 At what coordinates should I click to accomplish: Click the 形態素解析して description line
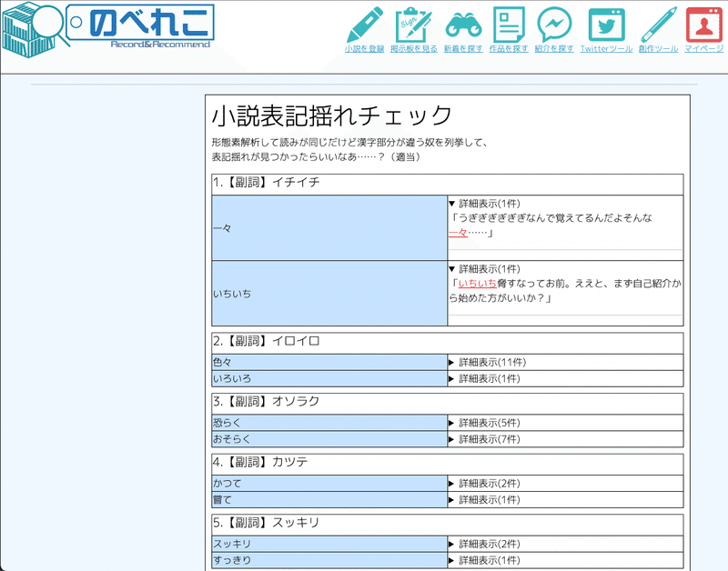click(350, 143)
